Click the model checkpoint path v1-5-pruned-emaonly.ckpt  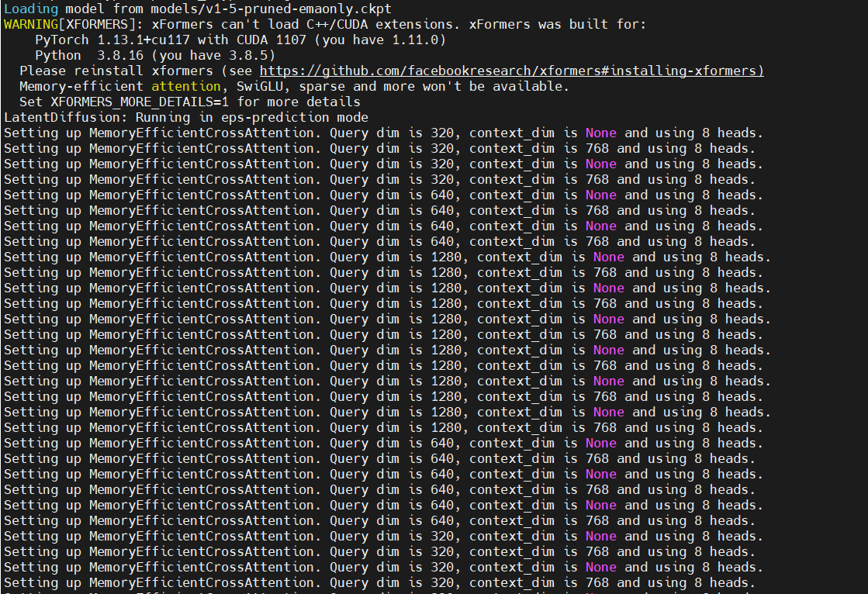click(x=271, y=9)
